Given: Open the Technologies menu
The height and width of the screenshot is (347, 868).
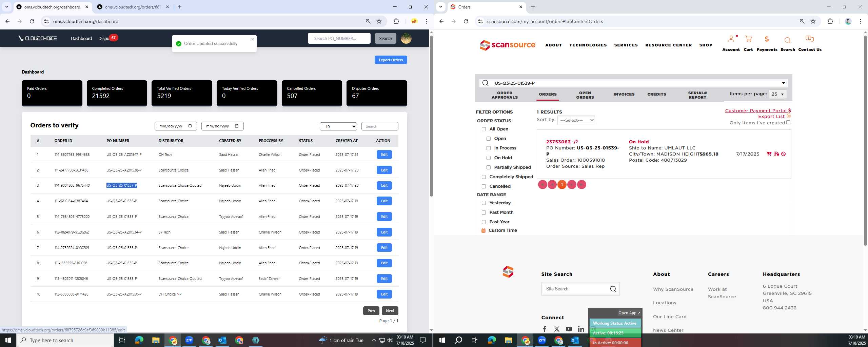Looking at the screenshot, I should click(x=588, y=45).
